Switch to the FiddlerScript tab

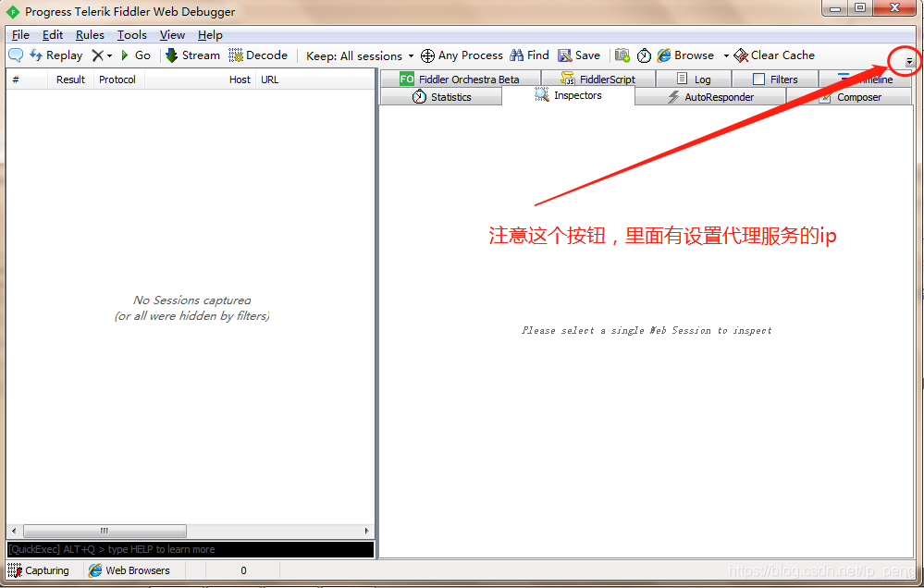click(598, 79)
